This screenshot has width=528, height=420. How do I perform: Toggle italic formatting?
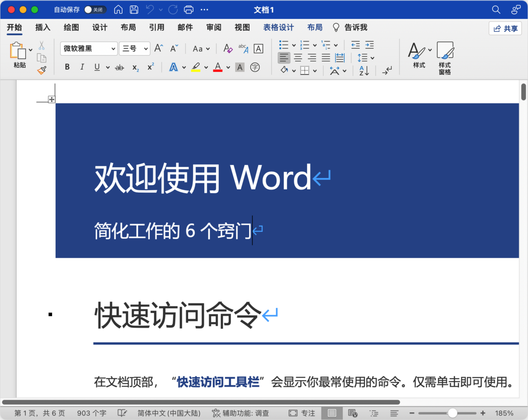(x=82, y=67)
